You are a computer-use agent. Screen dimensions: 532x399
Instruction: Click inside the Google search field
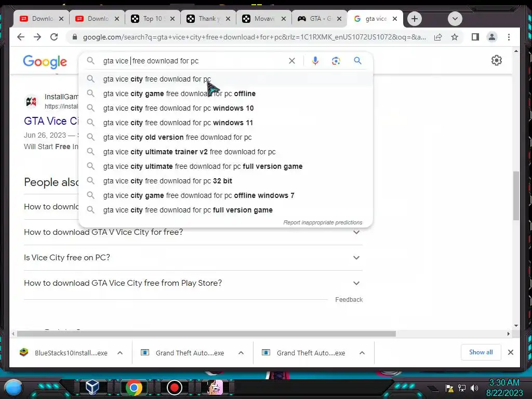click(193, 61)
